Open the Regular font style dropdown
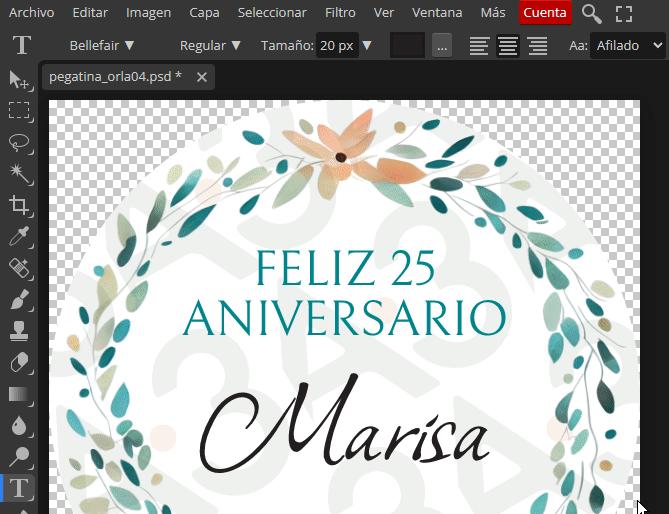The image size is (669, 514). (210, 45)
